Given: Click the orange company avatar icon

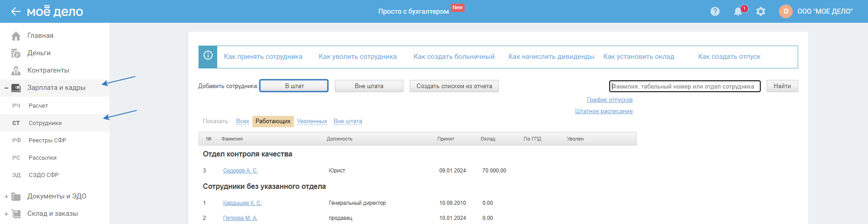Looking at the screenshot, I should click(x=785, y=11).
